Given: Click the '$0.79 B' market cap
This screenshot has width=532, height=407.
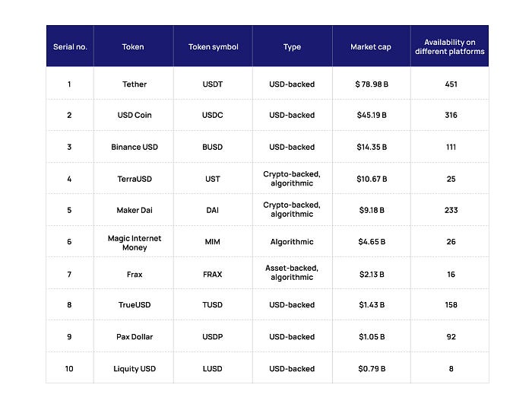Looking at the screenshot, I should coord(372,369).
